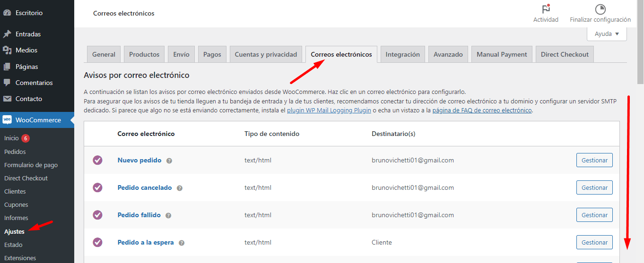Open Ajustes in the sidebar

click(14, 231)
